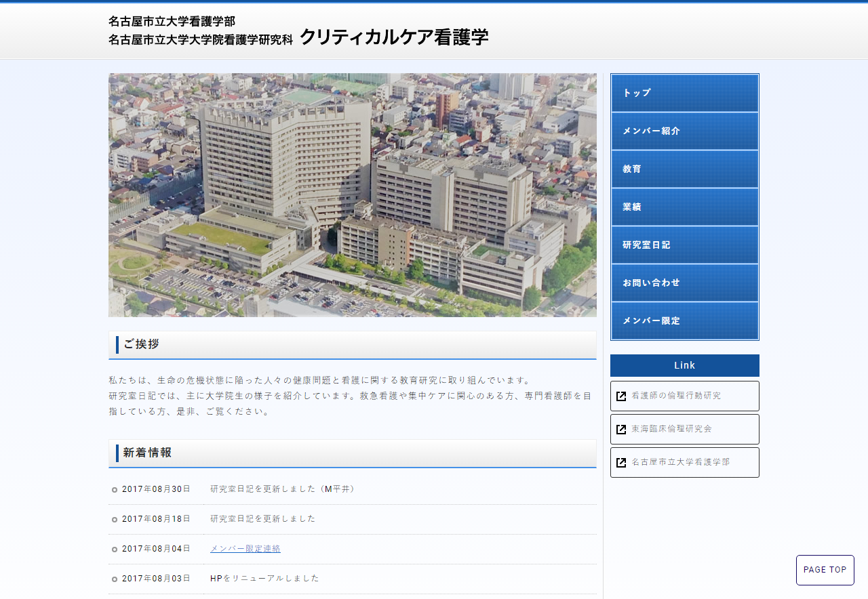This screenshot has height=599, width=868.
Task: Click the ご挨拶 section heading
Action: click(x=353, y=345)
